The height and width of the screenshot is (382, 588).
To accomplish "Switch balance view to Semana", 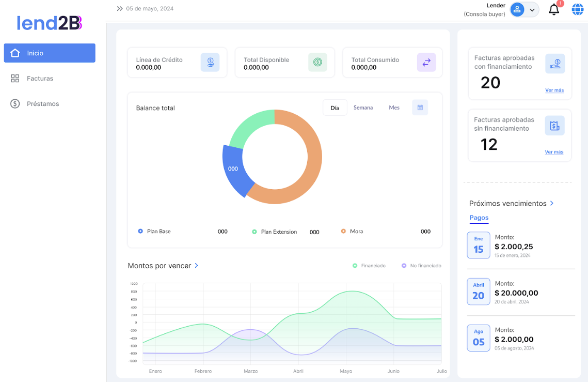I will tap(363, 108).
